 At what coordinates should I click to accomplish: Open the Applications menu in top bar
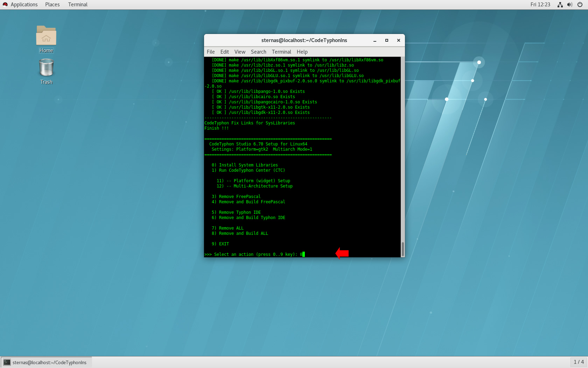pos(24,5)
